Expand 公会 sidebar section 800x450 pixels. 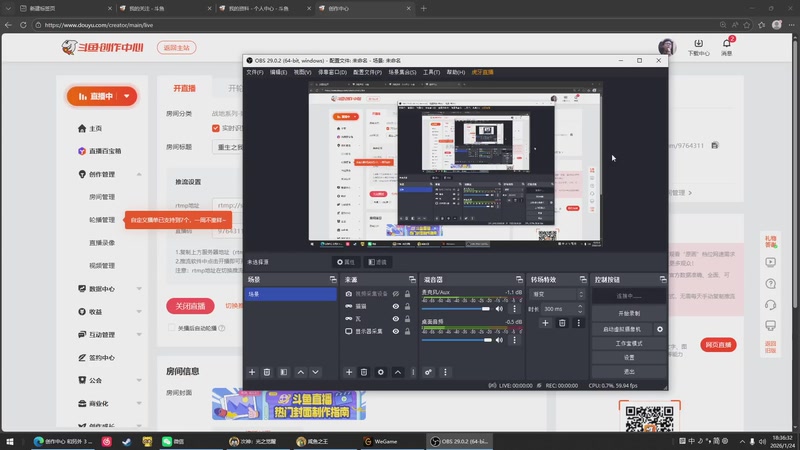(139, 380)
